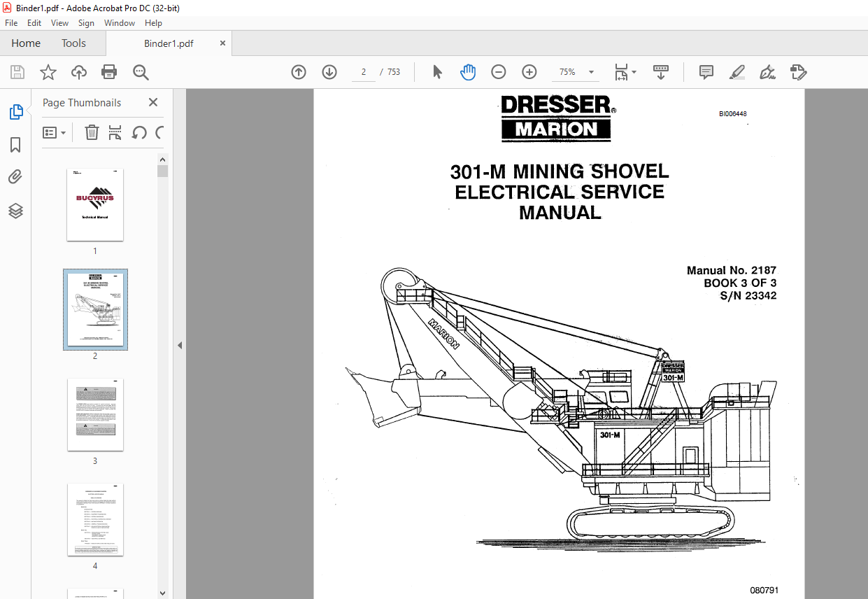
Task: Select the Binder1.pdf document tab
Action: click(169, 43)
